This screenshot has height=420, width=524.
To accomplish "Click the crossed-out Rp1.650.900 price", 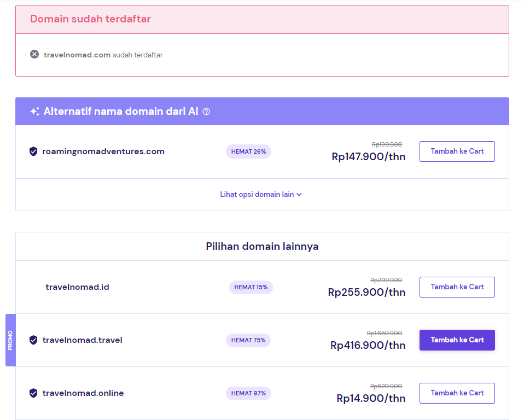I will click(x=384, y=332).
